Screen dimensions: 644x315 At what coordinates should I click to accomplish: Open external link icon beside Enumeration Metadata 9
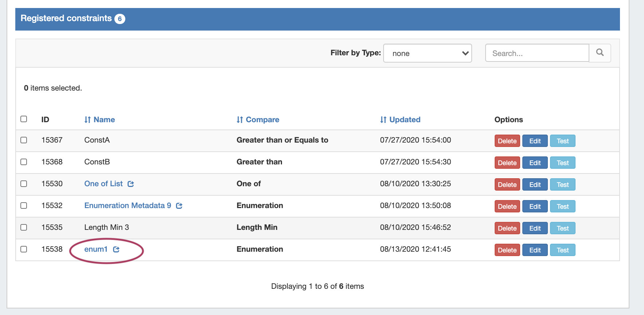[179, 206]
